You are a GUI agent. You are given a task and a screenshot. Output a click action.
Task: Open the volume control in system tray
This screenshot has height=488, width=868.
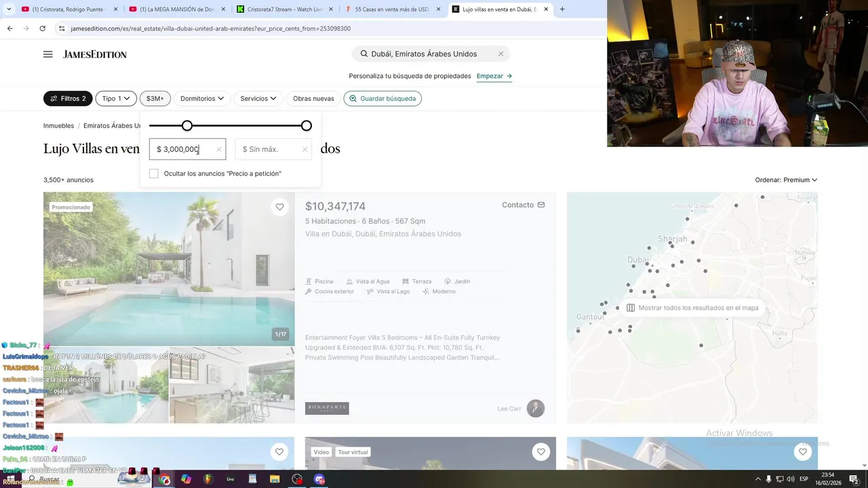click(x=791, y=479)
